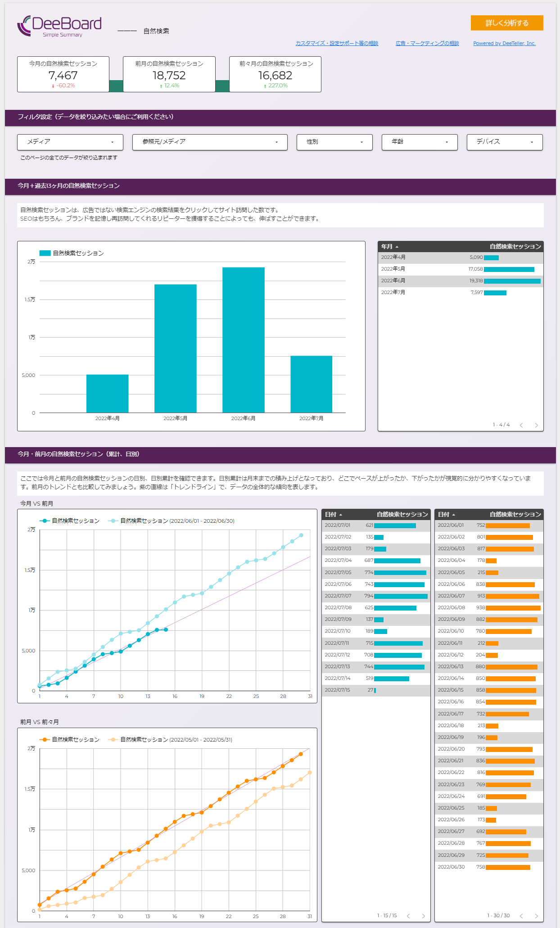The height and width of the screenshot is (928, 560).
Task: Go to previous page in monthly table
Action: coord(521,425)
